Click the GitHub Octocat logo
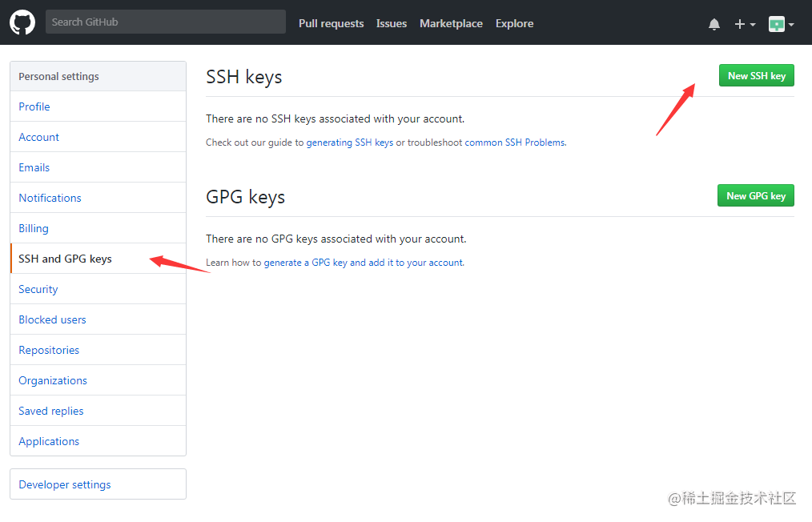 (x=22, y=22)
